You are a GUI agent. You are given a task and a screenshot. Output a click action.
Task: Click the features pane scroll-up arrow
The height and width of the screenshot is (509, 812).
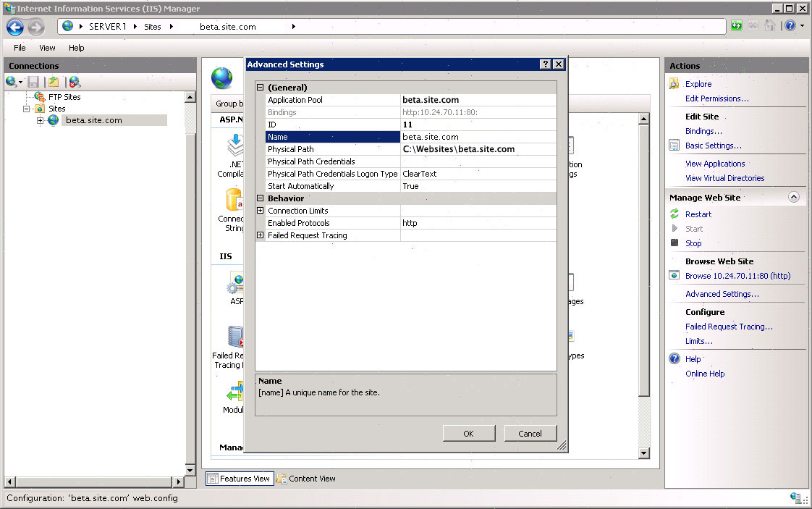(643, 119)
